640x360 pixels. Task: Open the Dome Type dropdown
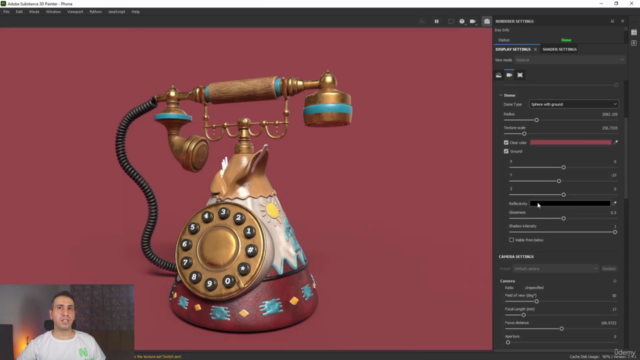[573, 104]
